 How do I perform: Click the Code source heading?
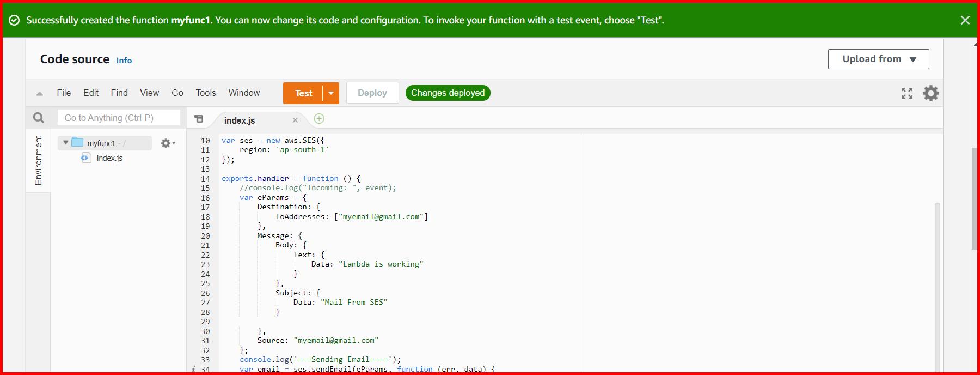[x=75, y=59]
